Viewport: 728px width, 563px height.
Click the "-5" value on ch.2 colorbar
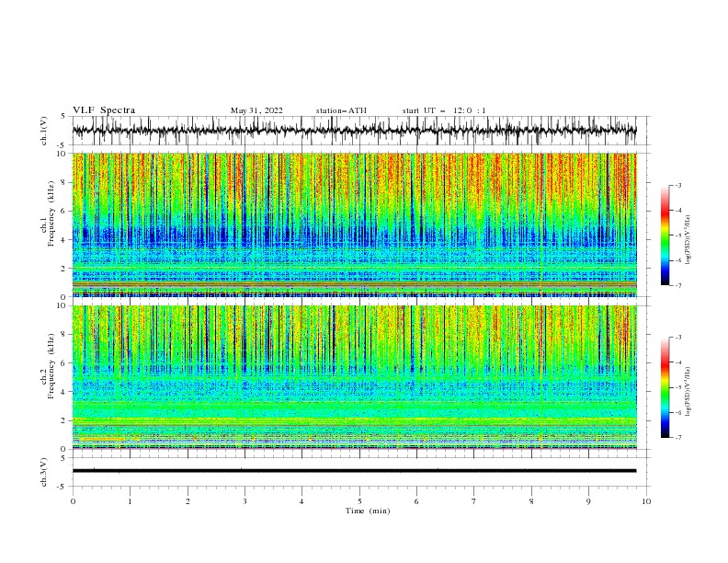677,387
